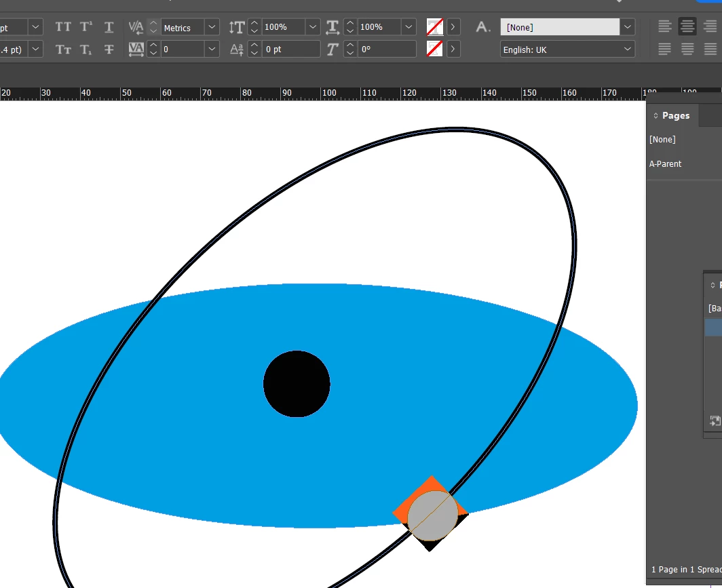
Task: Click the text Fill colour swatch
Action: click(x=435, y=27)
